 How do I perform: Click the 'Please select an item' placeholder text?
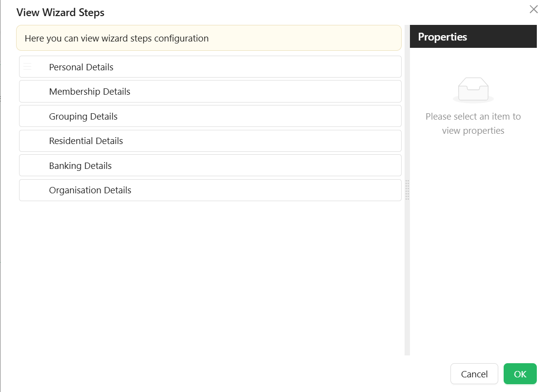[473, 124]
